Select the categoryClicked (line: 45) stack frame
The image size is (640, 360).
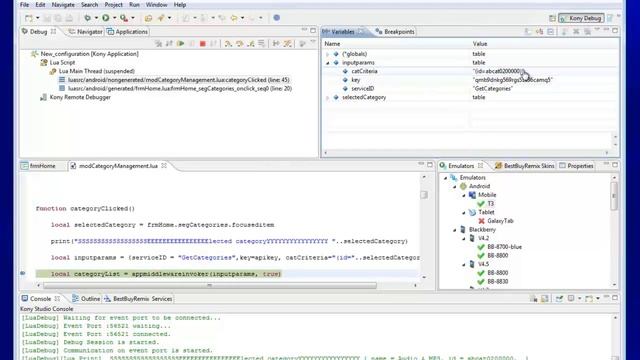(x=174, y=80)
